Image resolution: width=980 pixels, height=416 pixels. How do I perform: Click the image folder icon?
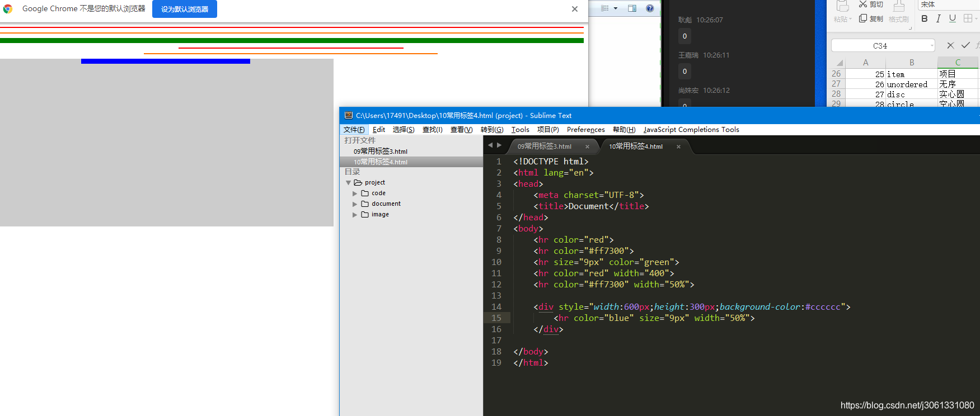click(x=365, y=215)
